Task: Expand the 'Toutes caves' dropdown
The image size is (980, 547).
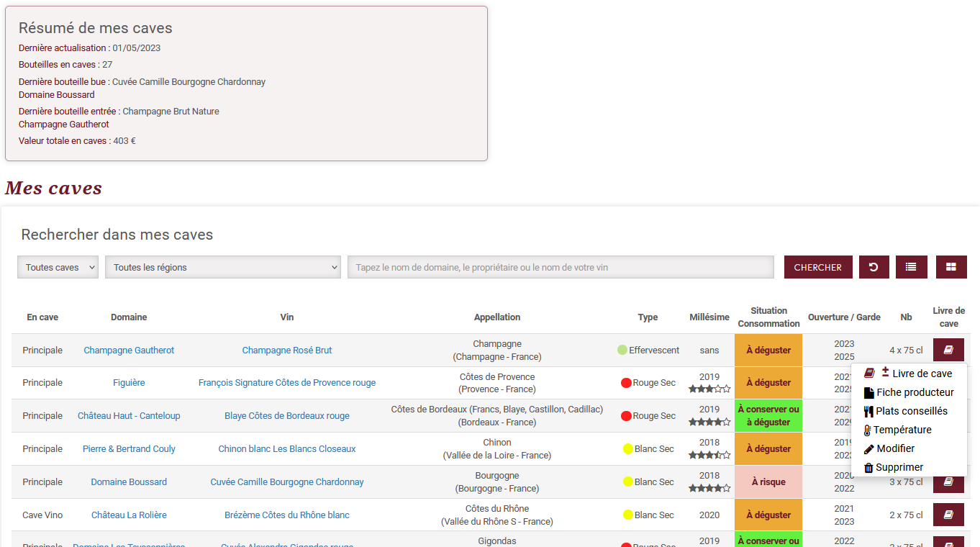Action: 58,267
